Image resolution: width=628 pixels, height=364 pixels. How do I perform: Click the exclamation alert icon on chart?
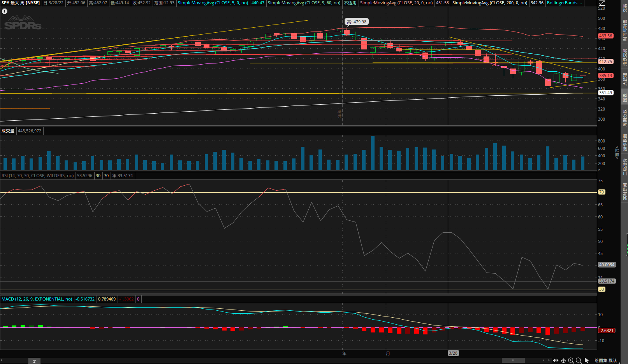(x=5, y=11)
